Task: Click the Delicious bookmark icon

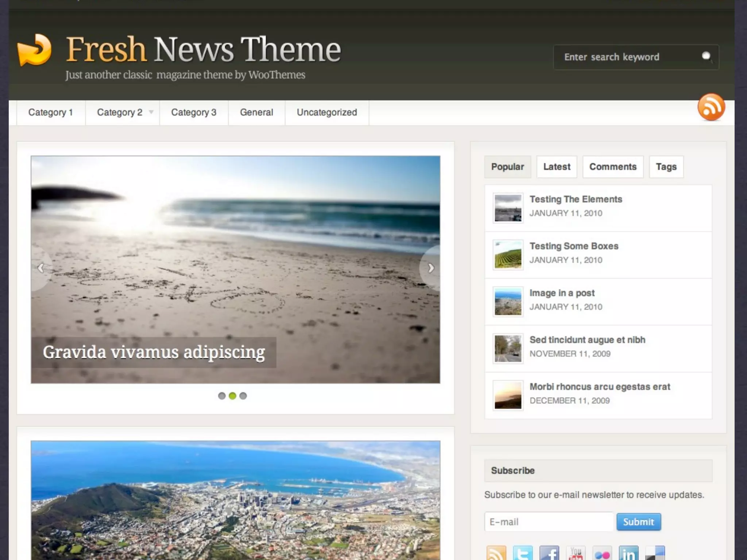Action: [x=655, y=553]
